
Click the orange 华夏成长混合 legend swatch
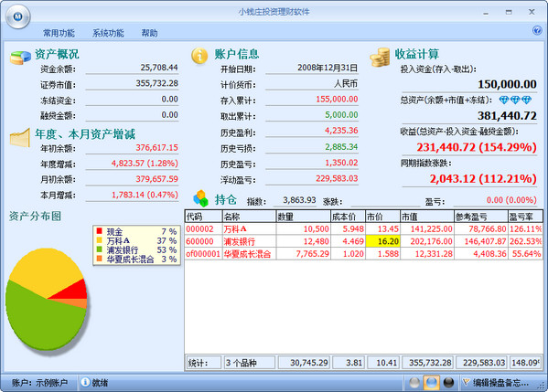(99, 259)
